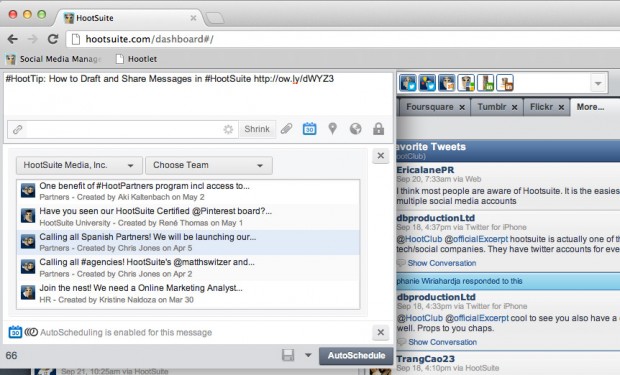Close the Foursquare tab
This screenshot has height=375, width=620.
pyautogui.click(x=462, y=107)
